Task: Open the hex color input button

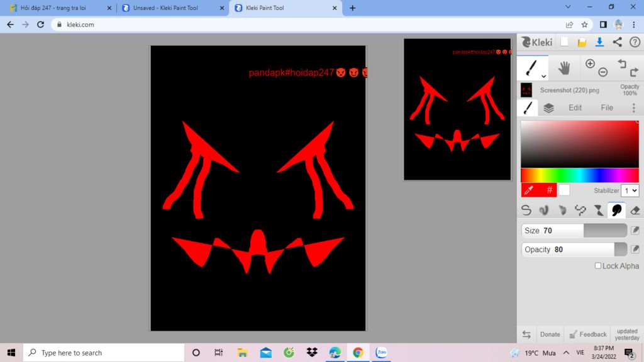Action: pyautogui.click(x=549, y=190)
